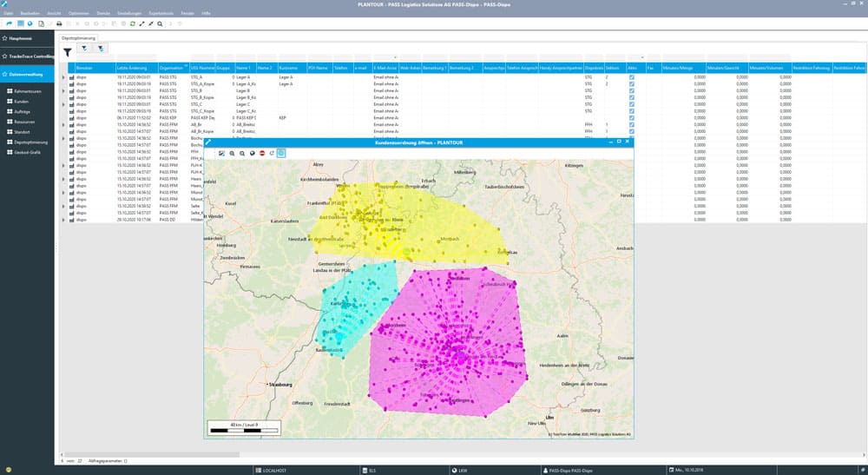Click the magenta depot area on the map
Screen dimensions: 868x475
(449, 343)
